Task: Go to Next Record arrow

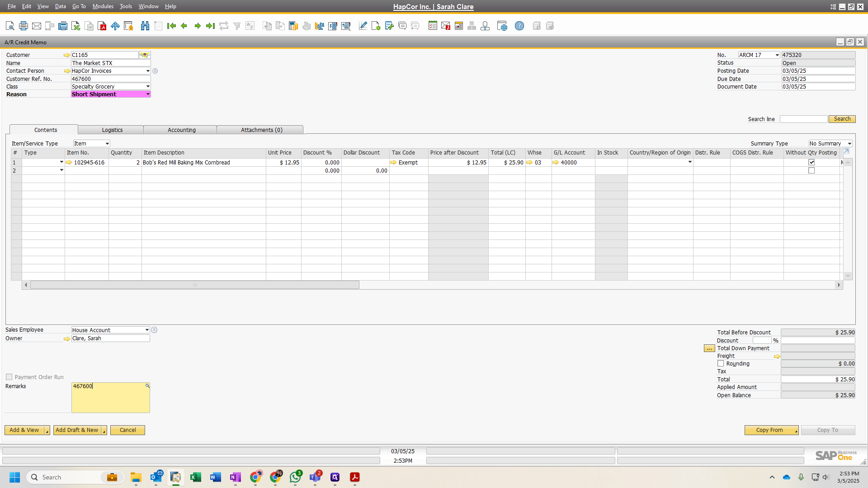Action: tap(198, 26)
